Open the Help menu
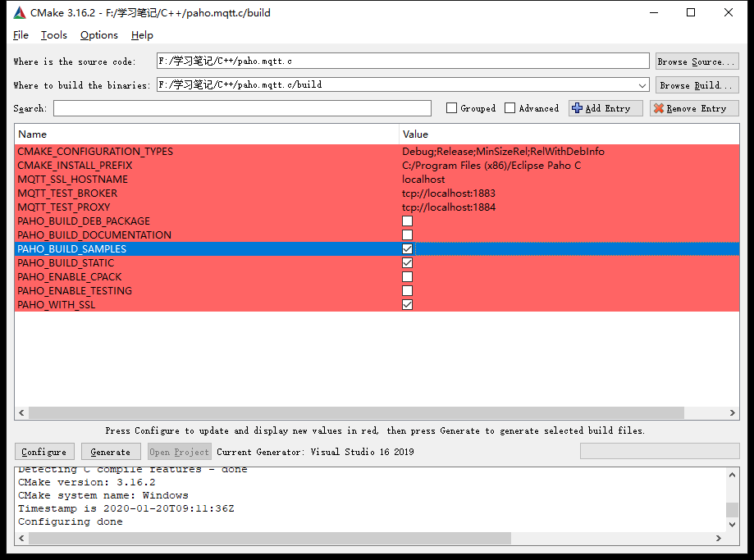 (x=142, y=35)
